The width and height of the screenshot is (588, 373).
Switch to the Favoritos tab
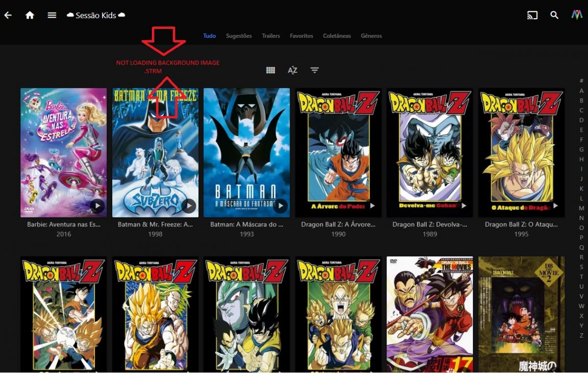301,36
